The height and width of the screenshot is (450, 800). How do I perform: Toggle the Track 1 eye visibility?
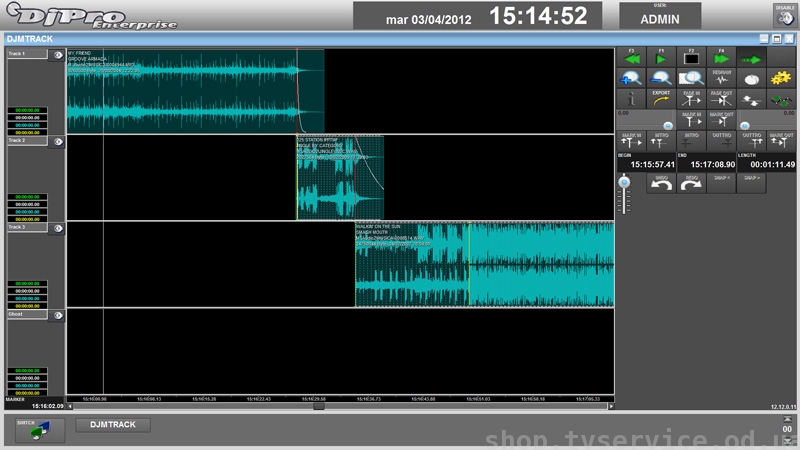point(58,55)
